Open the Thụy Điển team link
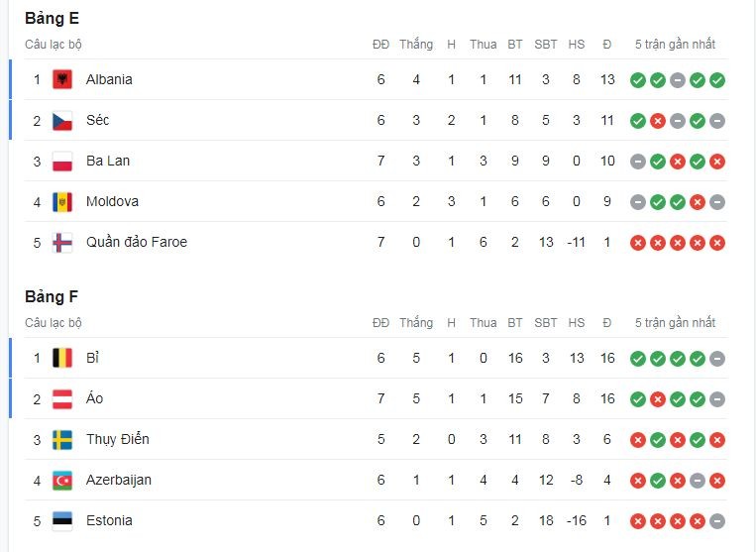 (117, 439)
